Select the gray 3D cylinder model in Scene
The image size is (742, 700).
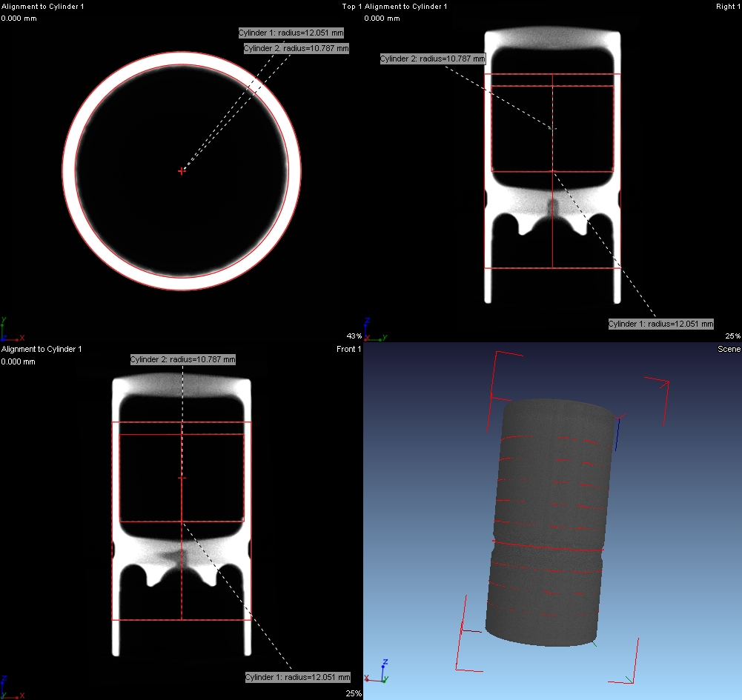click(549, 519)
